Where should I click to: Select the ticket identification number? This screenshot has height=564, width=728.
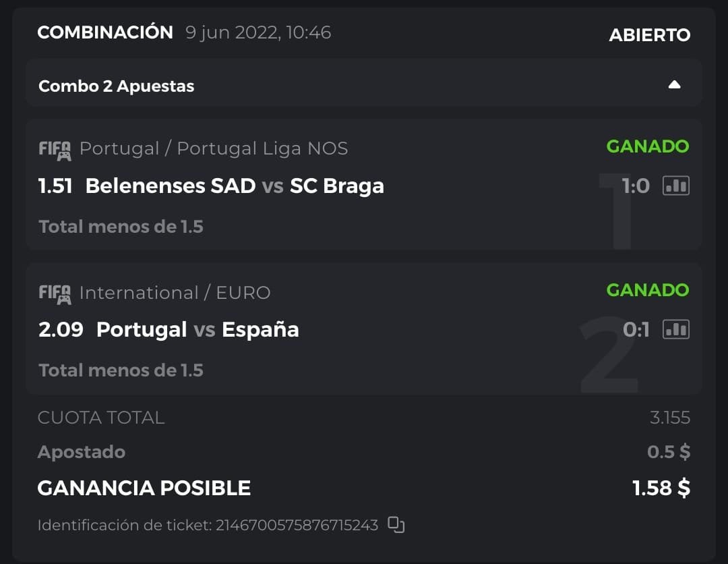297,525
